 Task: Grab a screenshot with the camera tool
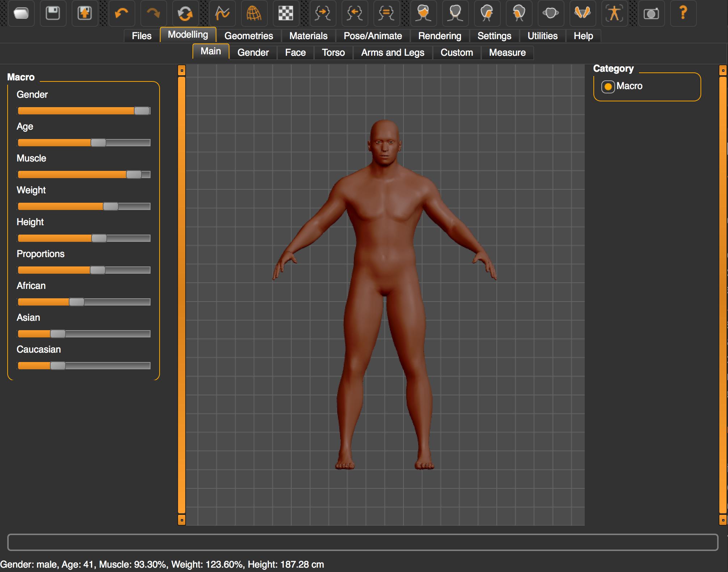[x=651, y=14]
